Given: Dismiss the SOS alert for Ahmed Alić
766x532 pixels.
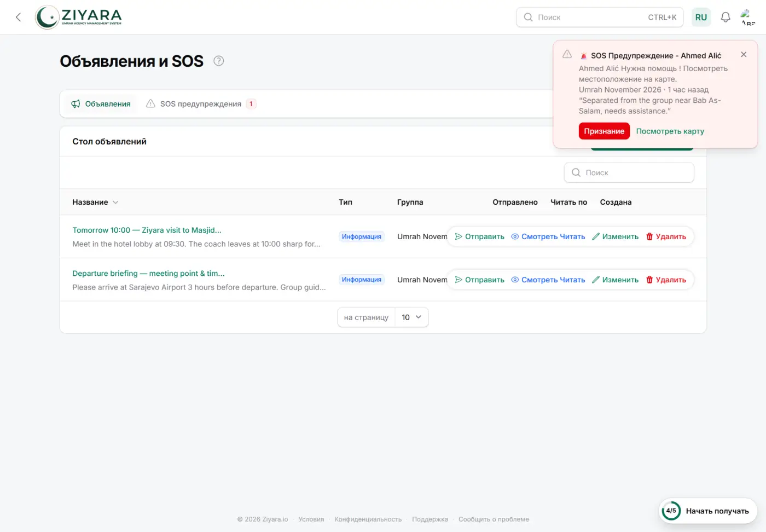Looking at the screenshot, I should pyautogui.click(x=744, y=54).
